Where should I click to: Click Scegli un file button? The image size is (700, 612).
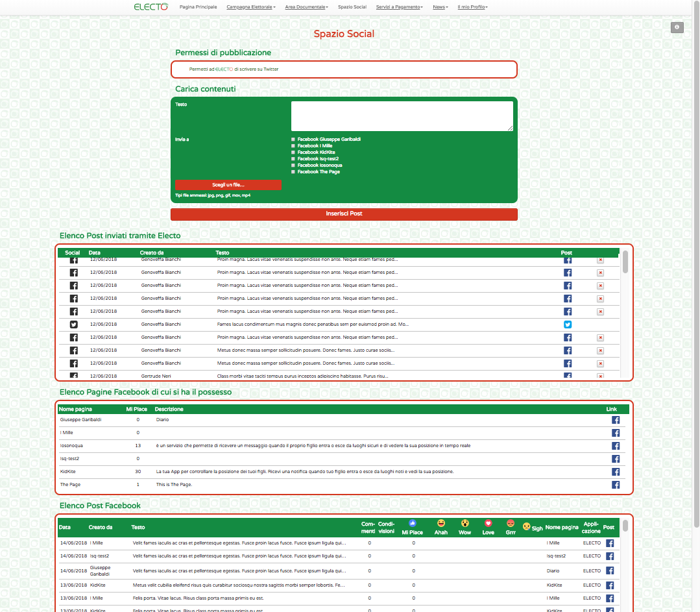pyautogui.click(x=228, y=185)
